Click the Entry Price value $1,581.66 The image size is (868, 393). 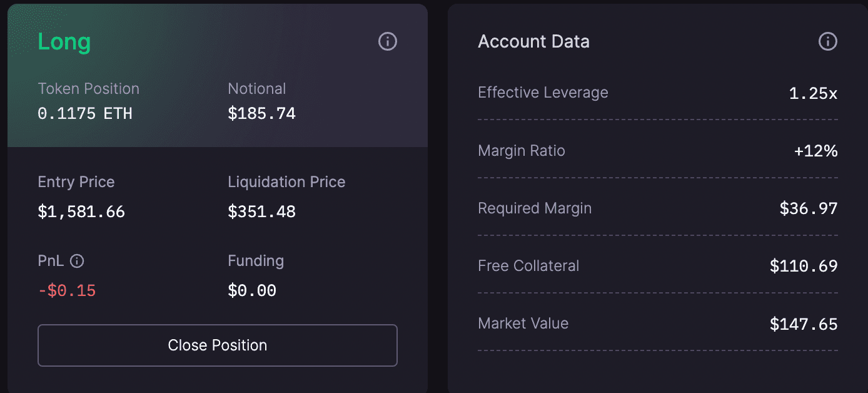coord(81,212)
